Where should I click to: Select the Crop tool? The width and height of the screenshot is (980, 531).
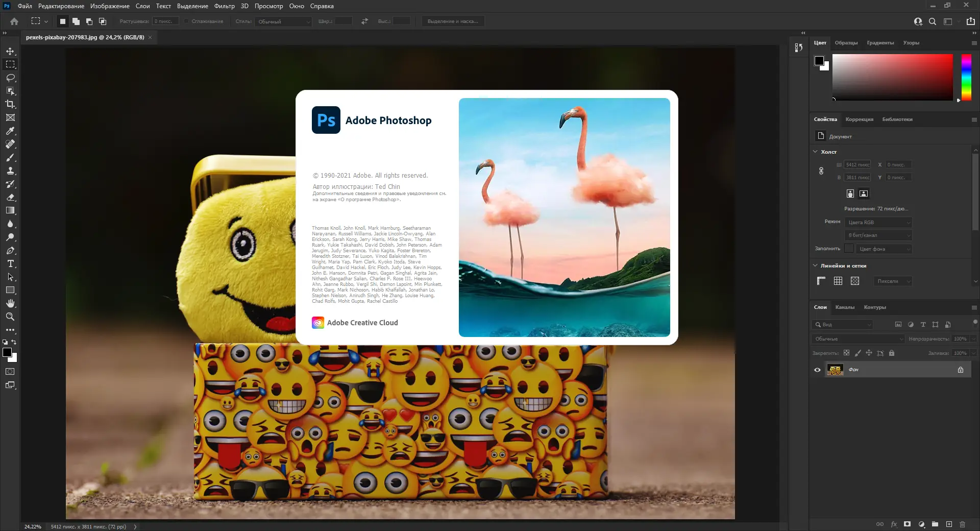tap(10, 104)
